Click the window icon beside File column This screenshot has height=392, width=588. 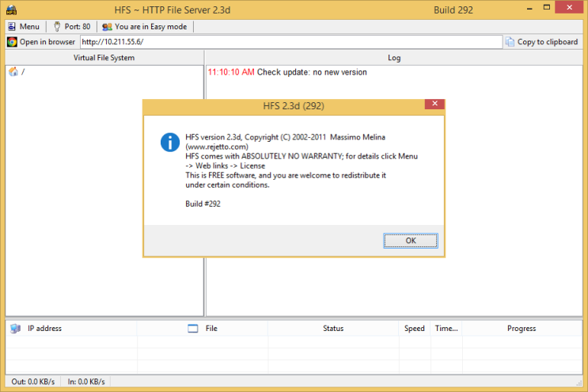(x=193, y=329)
